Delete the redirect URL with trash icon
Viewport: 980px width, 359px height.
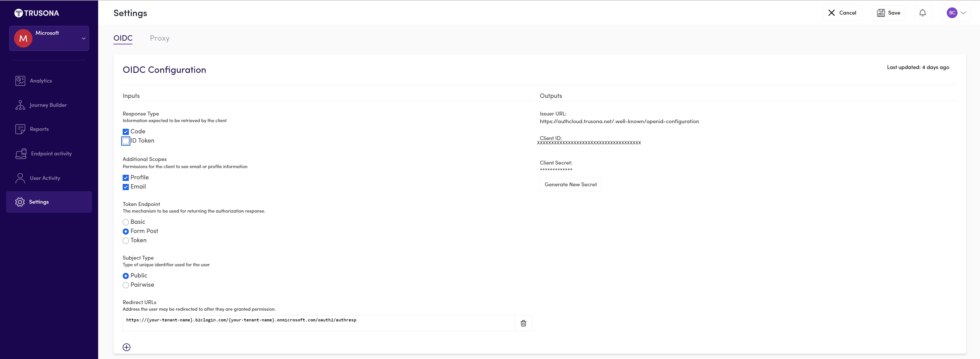click(523, 323)
